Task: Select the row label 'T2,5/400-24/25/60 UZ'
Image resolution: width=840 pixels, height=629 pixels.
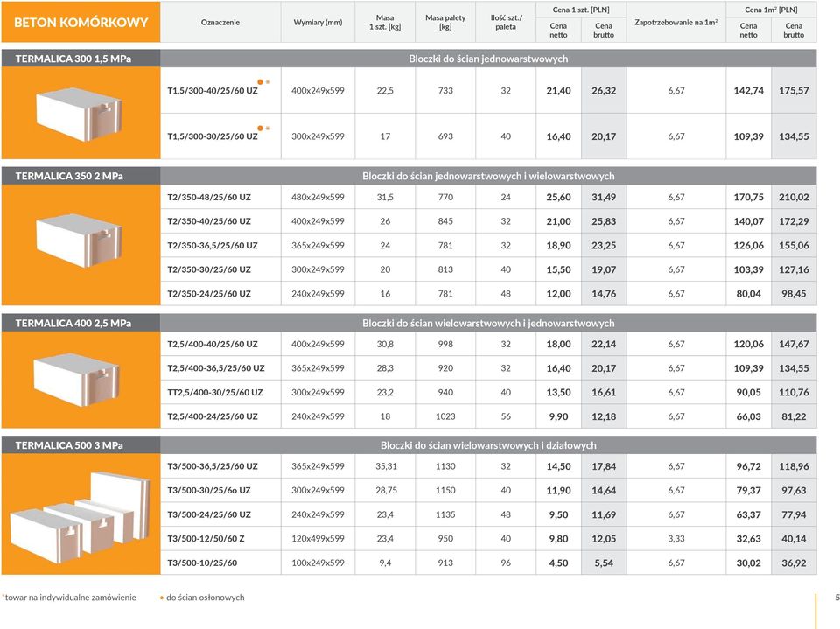Action: [213, 416]
